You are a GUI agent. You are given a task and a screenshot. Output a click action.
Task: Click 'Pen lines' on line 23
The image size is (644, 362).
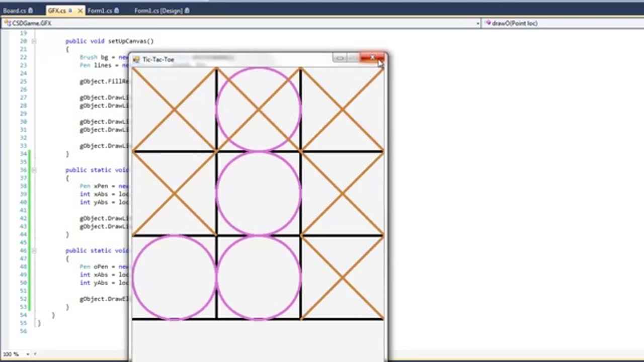tap(96, 65)
